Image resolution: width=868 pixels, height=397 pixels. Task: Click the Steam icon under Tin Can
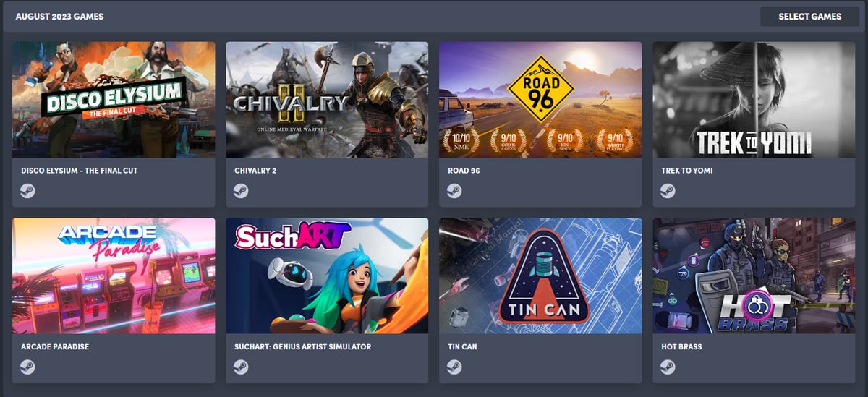(454, 367)
